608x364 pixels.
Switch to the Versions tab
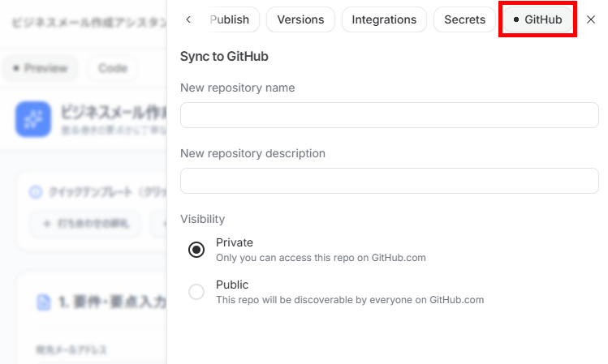(300, 19)
